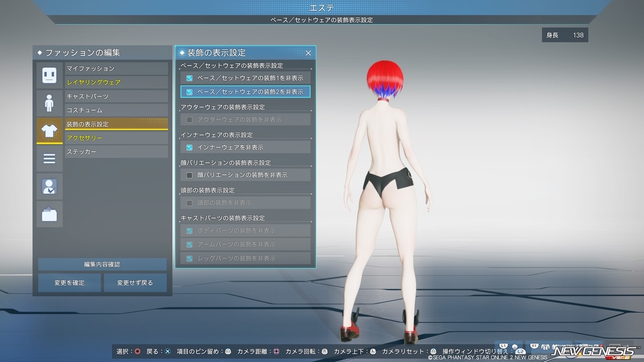Click 編集内容確認 button

[x=102, y=264]
